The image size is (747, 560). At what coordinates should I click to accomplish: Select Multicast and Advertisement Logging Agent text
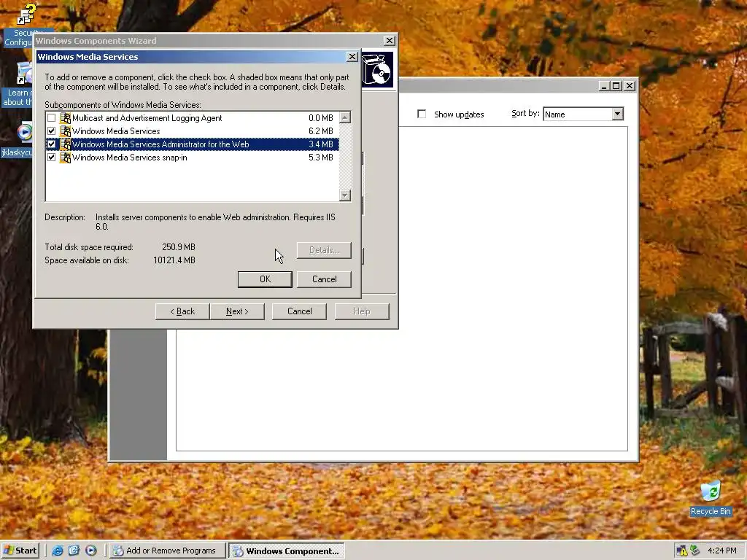coord(147,118)
